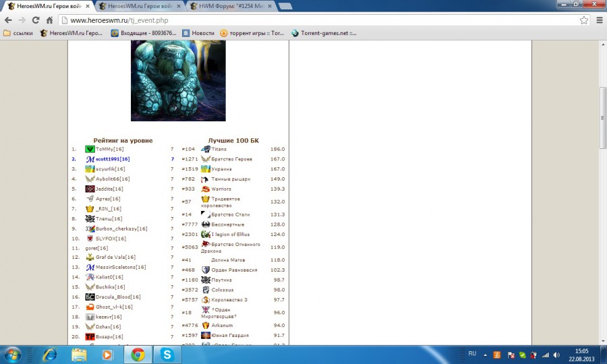This screenshot has width=607, height=364.
Task: Switch to the second HeroesWM.ru tab
Action: pos(138,6)
